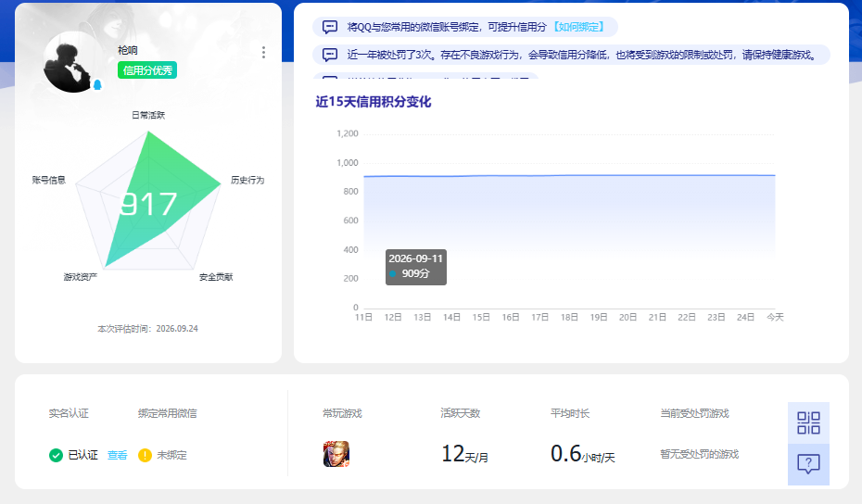Open the 查看 link beside 已认证

coord(117,455)
